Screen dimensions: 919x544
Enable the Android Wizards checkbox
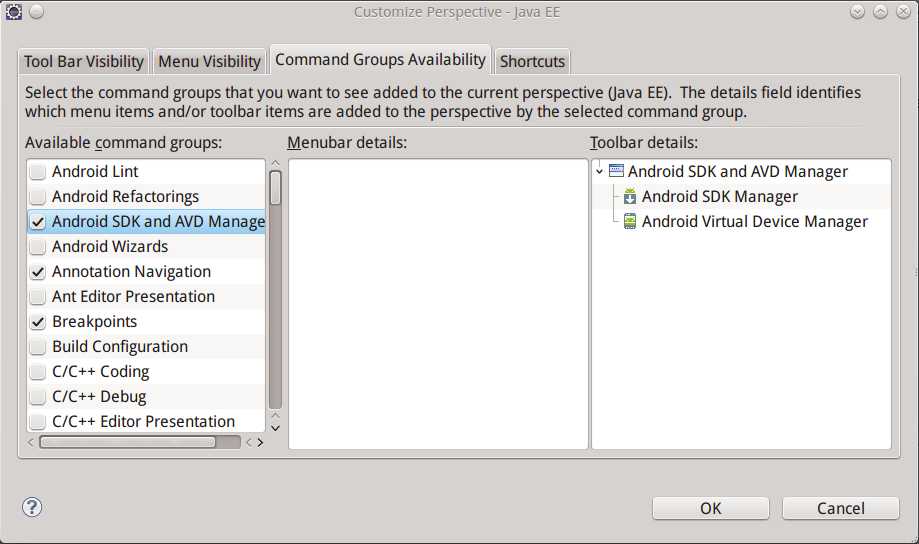point(38,247)
